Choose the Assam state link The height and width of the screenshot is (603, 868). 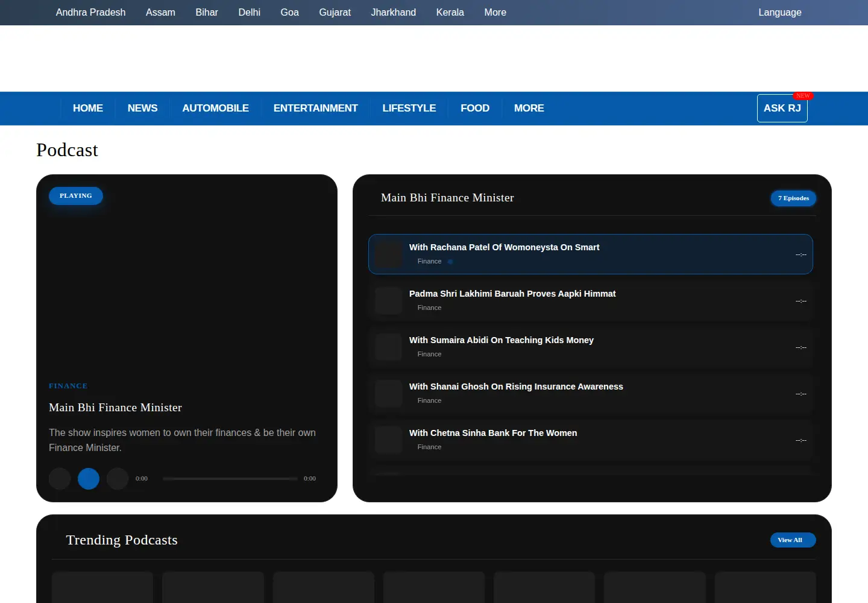click(160, 12)
